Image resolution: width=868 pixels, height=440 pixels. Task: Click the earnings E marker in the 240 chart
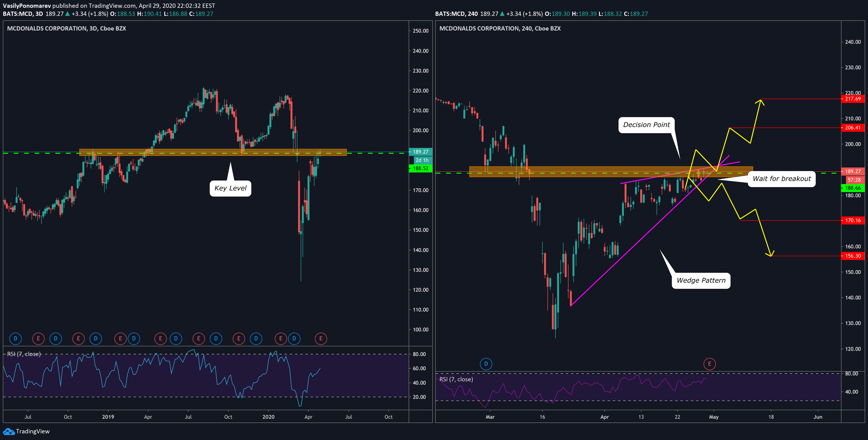(710, 364)
